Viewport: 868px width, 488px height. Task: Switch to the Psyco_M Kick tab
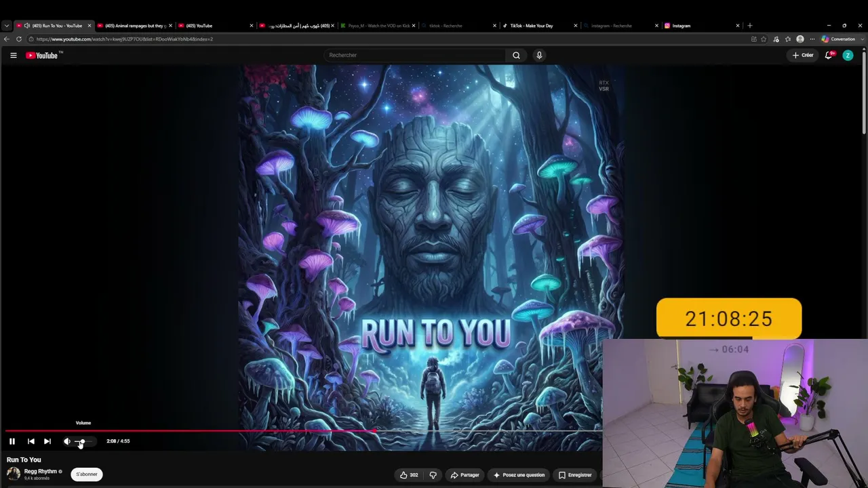[378, 26]
